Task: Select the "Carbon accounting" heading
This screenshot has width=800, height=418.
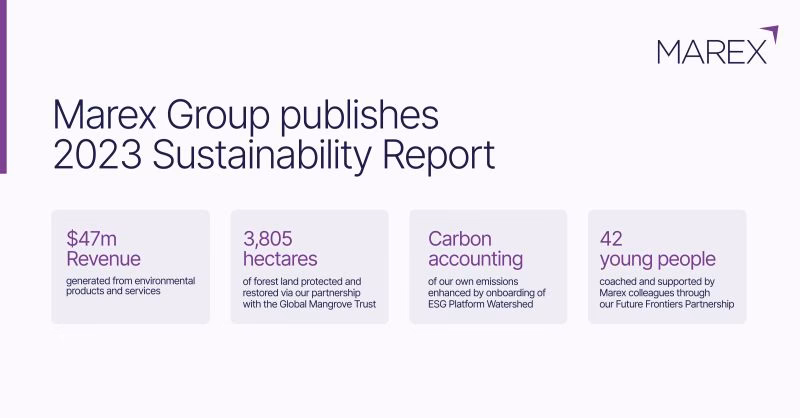Action: point(476,249)
